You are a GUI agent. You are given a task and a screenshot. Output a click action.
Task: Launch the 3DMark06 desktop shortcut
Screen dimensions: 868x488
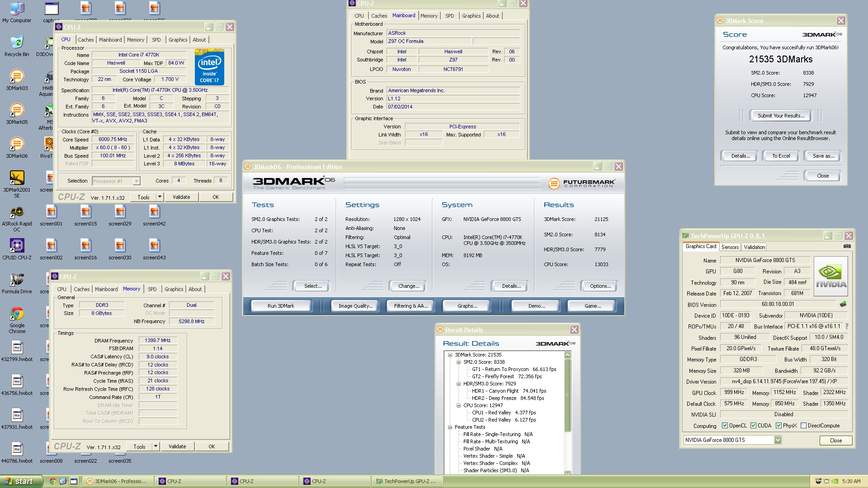click(17, 147)
